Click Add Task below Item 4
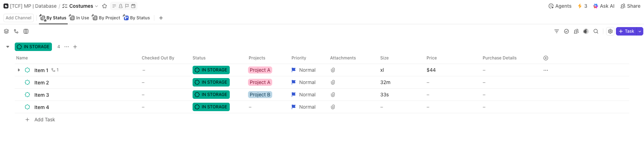Viewport: 644px width, 147px height. 45,120
